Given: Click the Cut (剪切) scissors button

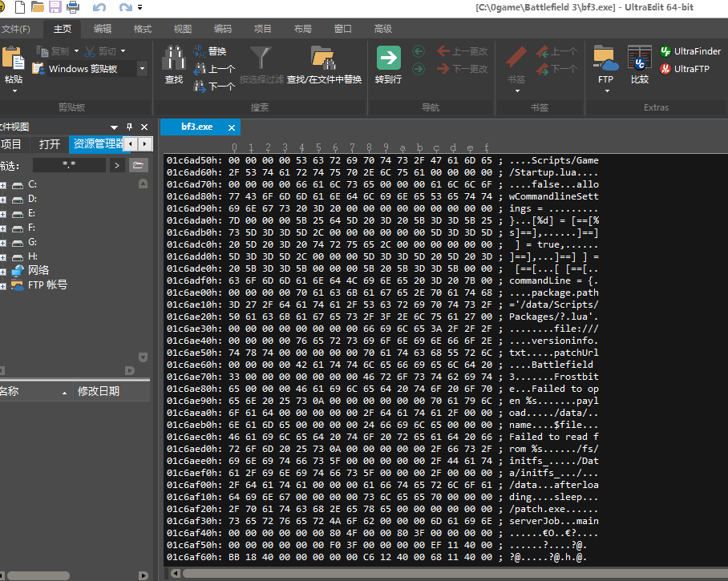Looking at the screenshot, I should pyautogui.click(x=100, y=51).
